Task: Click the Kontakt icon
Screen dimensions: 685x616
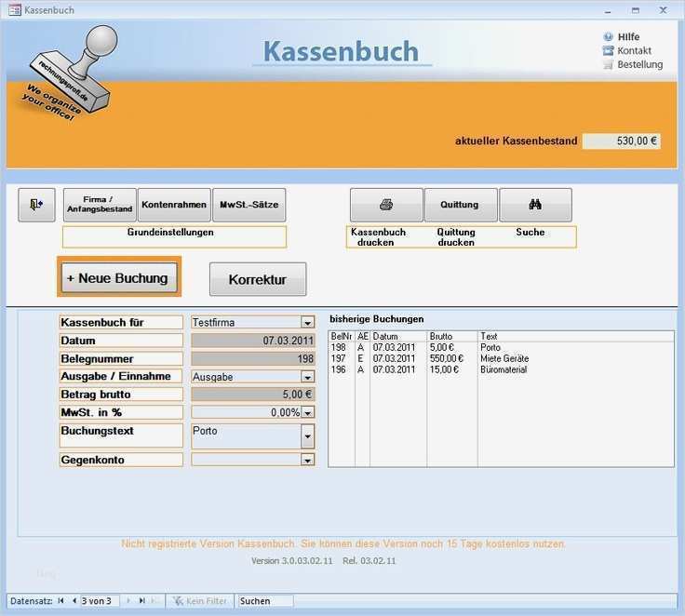Action: (x=608, y=50)
